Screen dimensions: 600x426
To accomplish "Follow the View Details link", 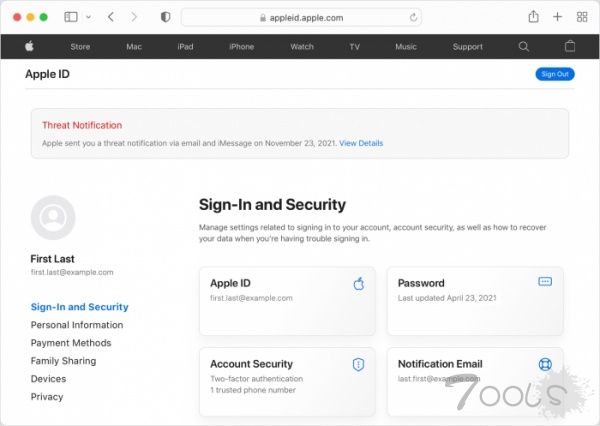I will [x=361, y=143].
